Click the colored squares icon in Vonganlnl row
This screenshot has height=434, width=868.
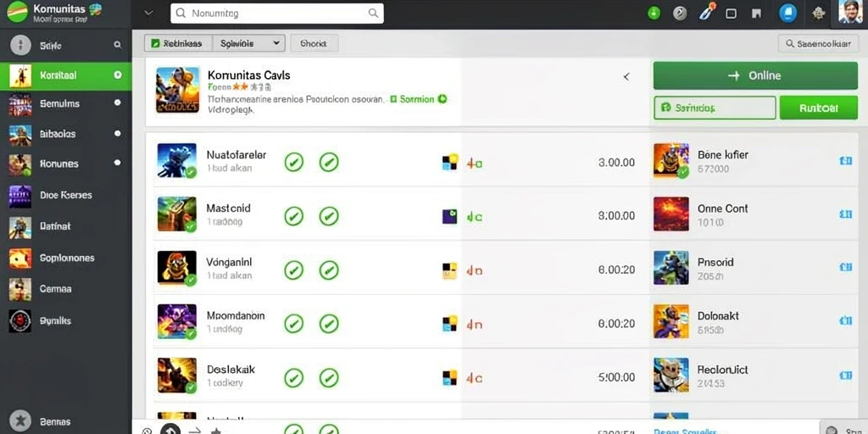[449, 270]
